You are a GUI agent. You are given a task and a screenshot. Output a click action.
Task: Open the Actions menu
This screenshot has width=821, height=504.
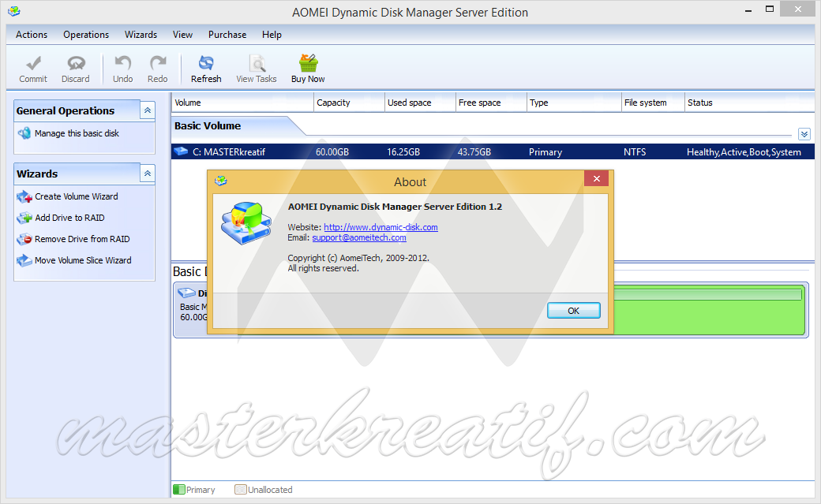coord(32,35)
